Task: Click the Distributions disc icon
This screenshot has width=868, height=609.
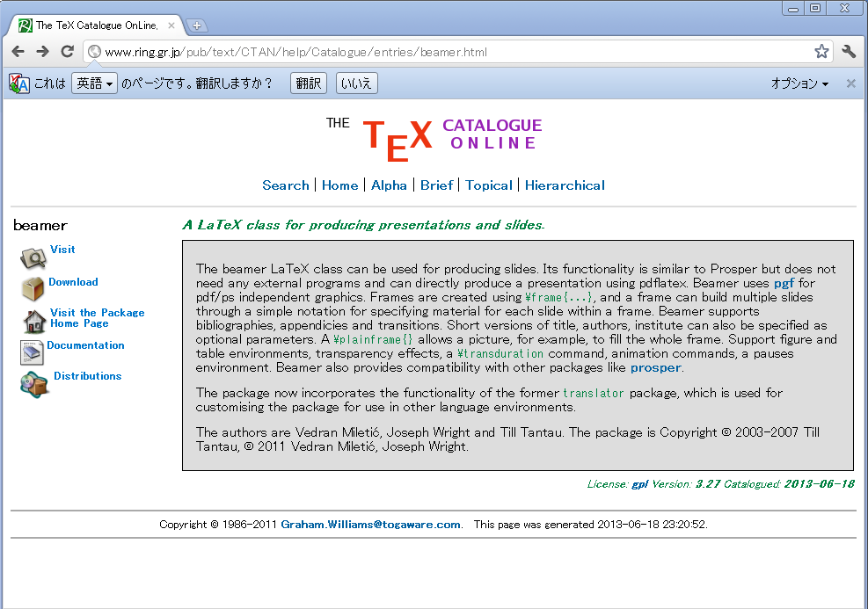Action: pos(34,383)
